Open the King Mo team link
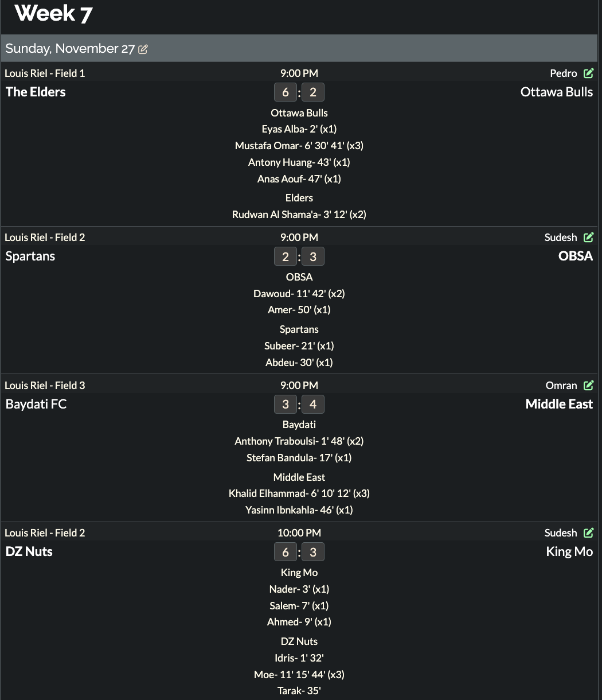This screenshot has height=700, width=602. (569, 551)
